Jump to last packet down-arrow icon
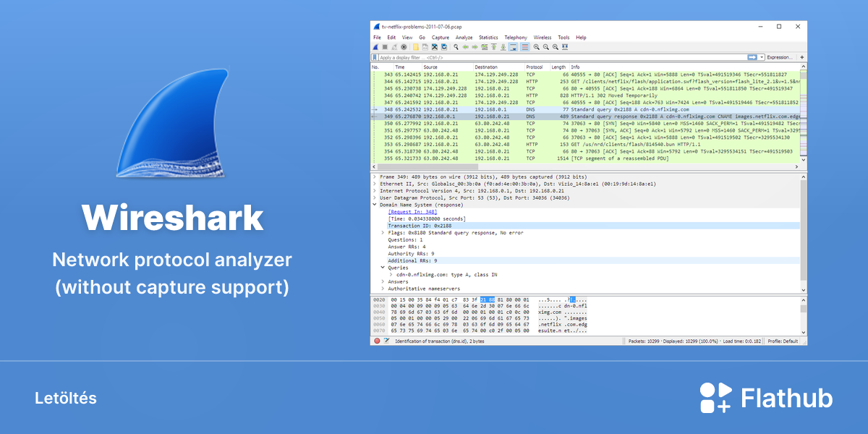Image resolution: width=868 pixels, height=434 pixels. pyautogui.click(x=503, y=47)
